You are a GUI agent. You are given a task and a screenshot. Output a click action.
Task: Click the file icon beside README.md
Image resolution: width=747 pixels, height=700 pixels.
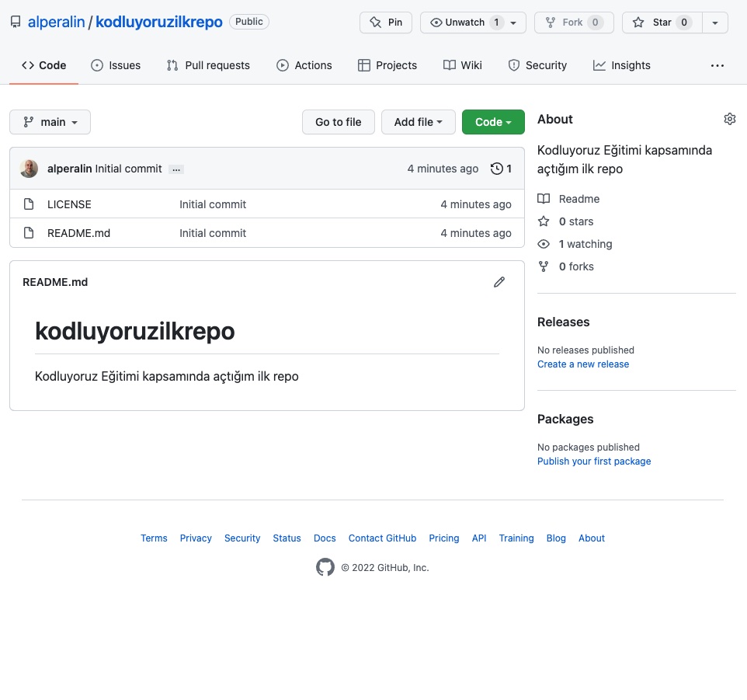[29, 233]
